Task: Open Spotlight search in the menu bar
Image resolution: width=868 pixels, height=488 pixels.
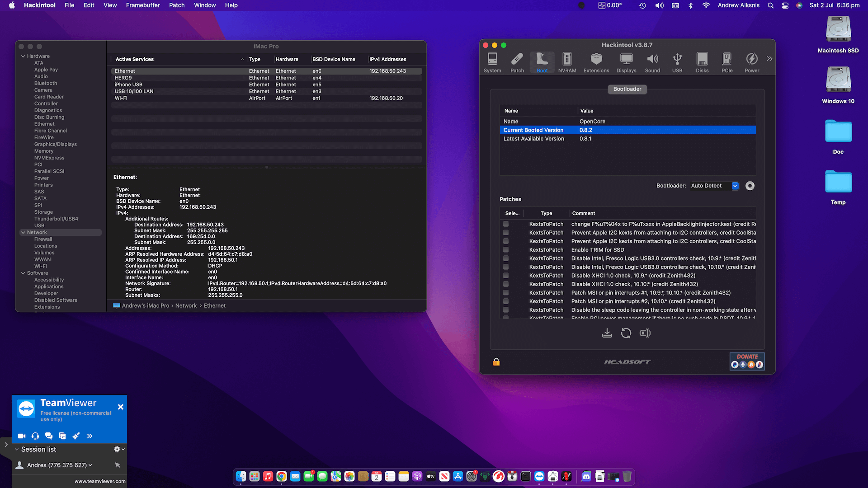Action: tap(770, 5)
